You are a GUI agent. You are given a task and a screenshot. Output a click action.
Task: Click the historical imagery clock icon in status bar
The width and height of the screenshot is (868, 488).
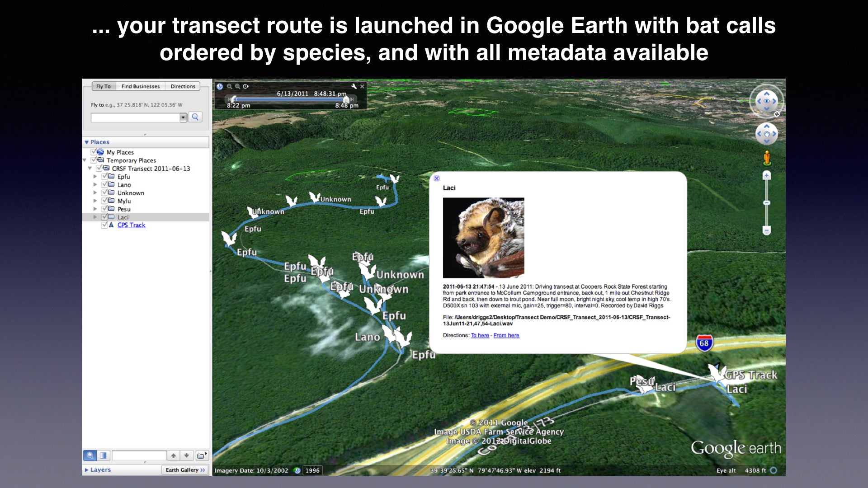297,470
